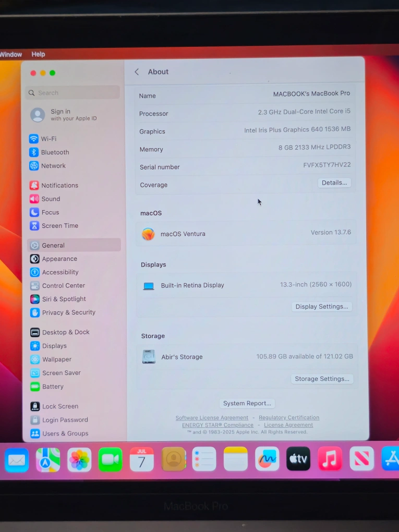The image size is (399, 532).
Task: Open Contacts from the Dock
Action: pos(174,459)
